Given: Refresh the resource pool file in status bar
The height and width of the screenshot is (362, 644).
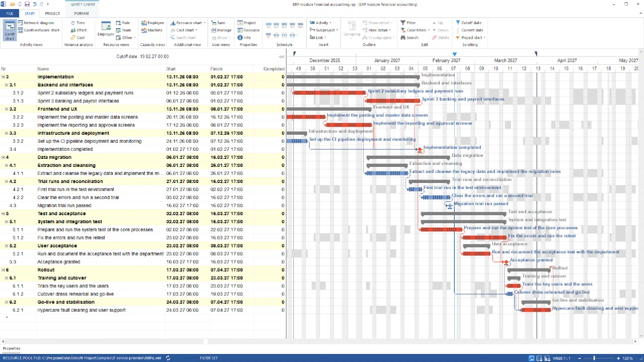Looking at the screenshot, I should [168, 358].
